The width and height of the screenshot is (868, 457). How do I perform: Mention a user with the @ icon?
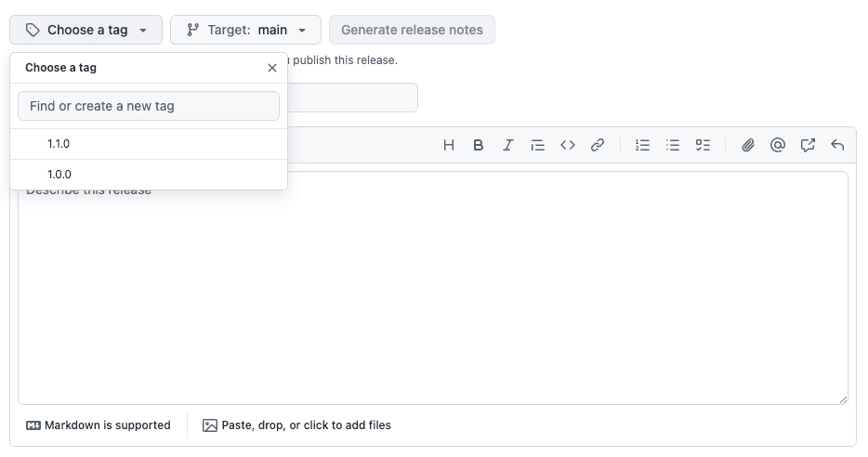tap(778, 145)
